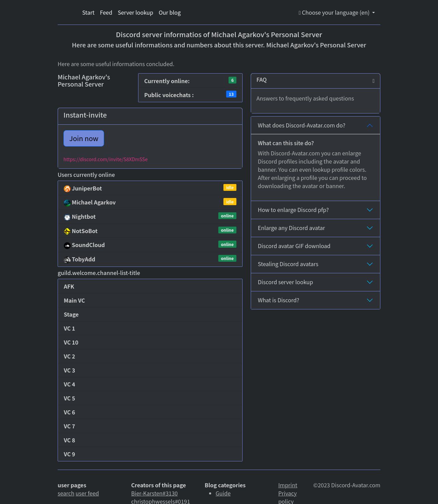Image resolution: width=438 pixels, height=504 pixels.
Task: Expand 'Discord avatar GIF download' question
Action: [316, 246]
